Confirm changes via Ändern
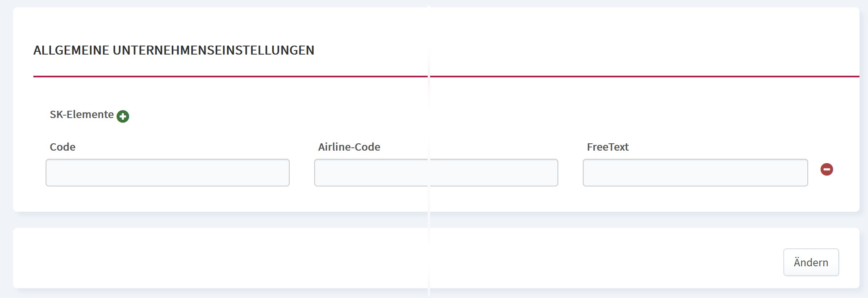868x298 pixels. click(811, 262)
